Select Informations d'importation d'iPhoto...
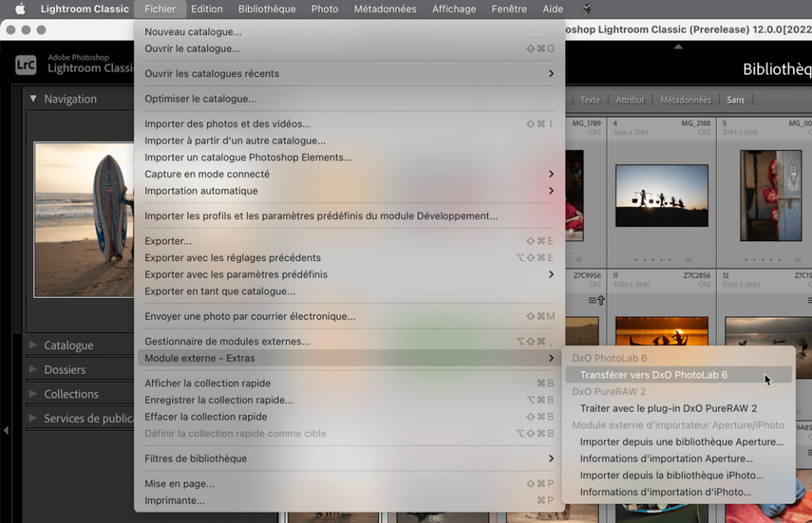This screenshot has width=812, height=523. (x=679, y=492)
